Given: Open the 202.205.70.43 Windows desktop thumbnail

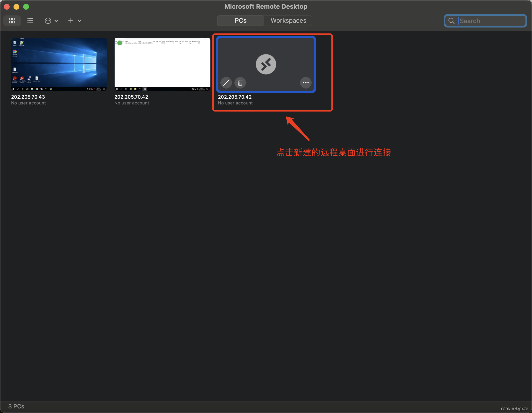Looking at the screenshot, I should [x=59, y=64].
